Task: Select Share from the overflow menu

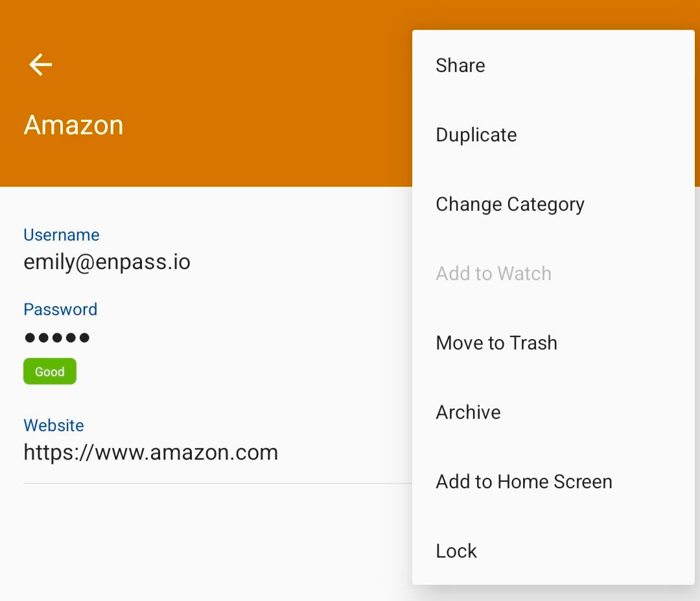Action: [x=553, y=65]
